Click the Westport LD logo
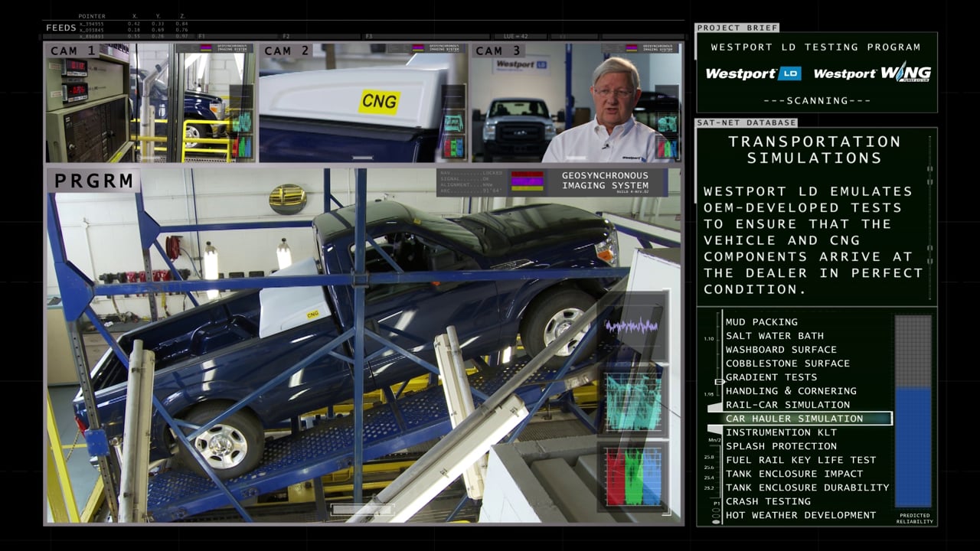The width and height of the screenshot is (980, 551). click(753, 74)
